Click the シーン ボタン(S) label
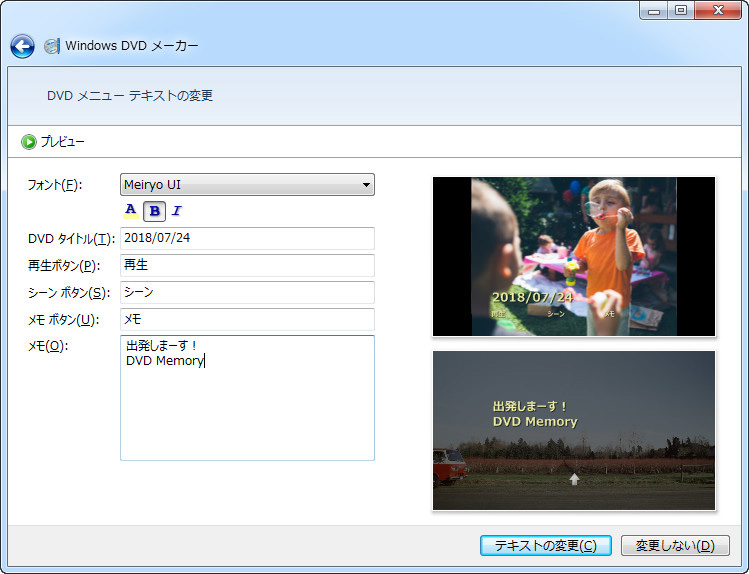Image resolution: width=749 pixels, height=574 pixels. (69, 293)
